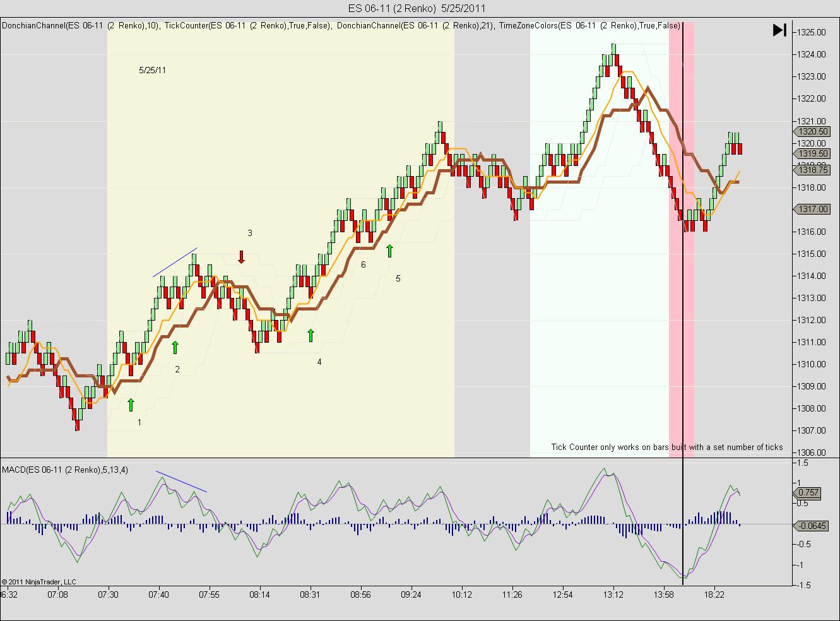The height and width of the screenshot is (621, 840).
Task: Select the green up arrow above label 1
Action: tap(131, 405)
